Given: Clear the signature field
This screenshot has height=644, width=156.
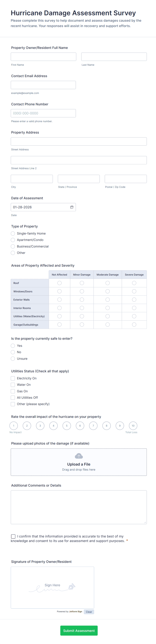Looking at the screenshot, I should point(89,612).
